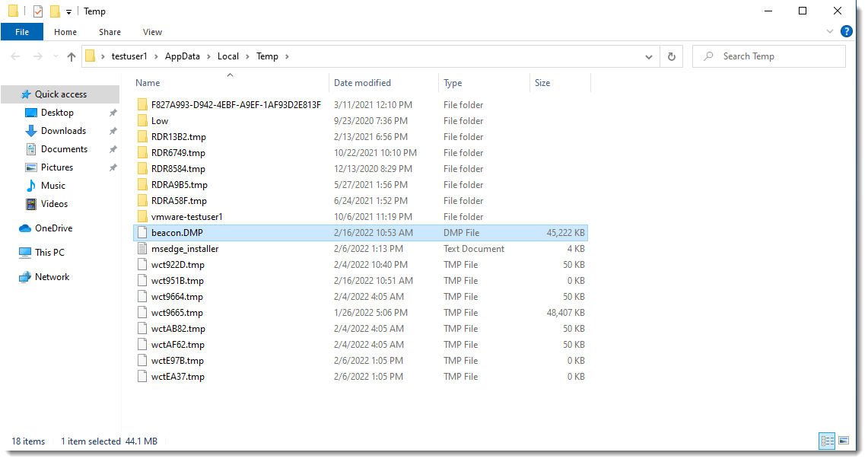Open Help using the blue question mark icon
Image resolution: width=868 pixels, height=462 pixels.
tap(847, 31)
